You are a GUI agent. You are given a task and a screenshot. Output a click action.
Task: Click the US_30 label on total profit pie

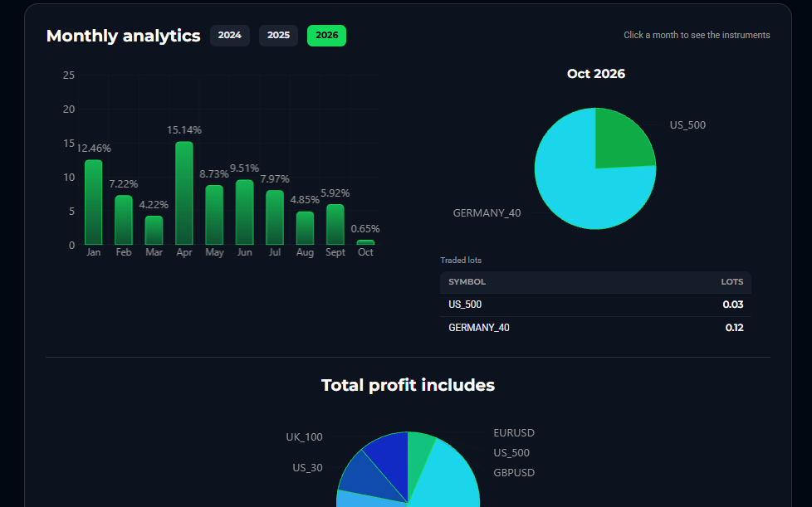coord(307,468)
